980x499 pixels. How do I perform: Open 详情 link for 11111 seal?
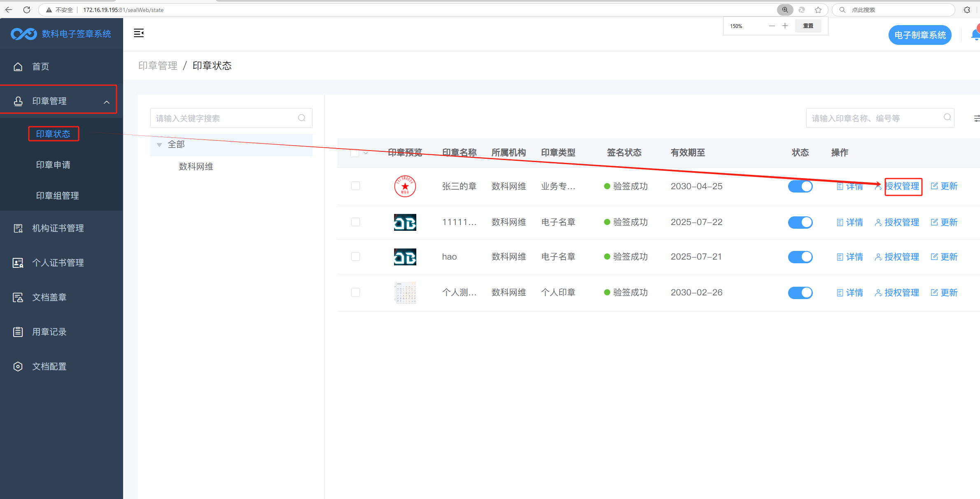(850, 223)
